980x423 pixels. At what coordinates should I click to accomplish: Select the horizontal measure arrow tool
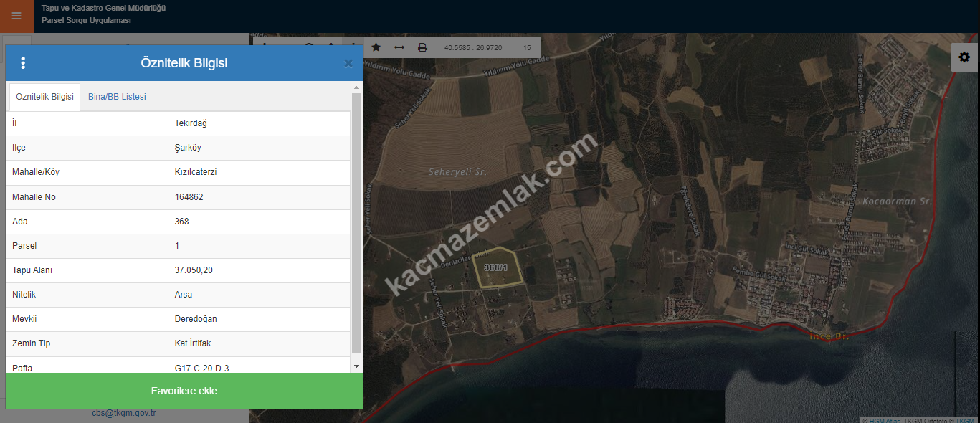tap(399, 47)
